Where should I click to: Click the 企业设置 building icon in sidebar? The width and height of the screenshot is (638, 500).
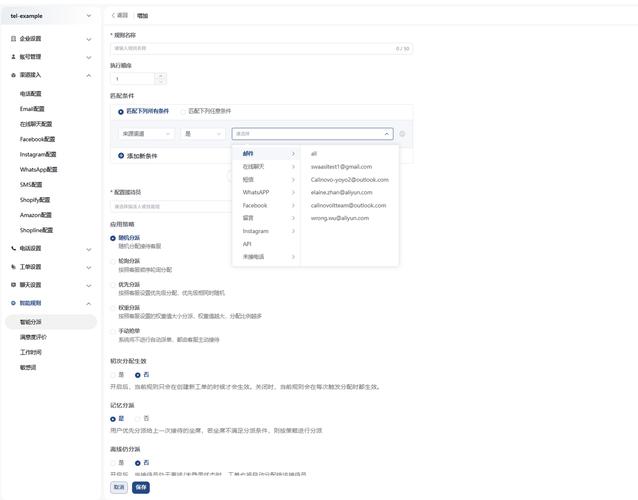[13, 39]
